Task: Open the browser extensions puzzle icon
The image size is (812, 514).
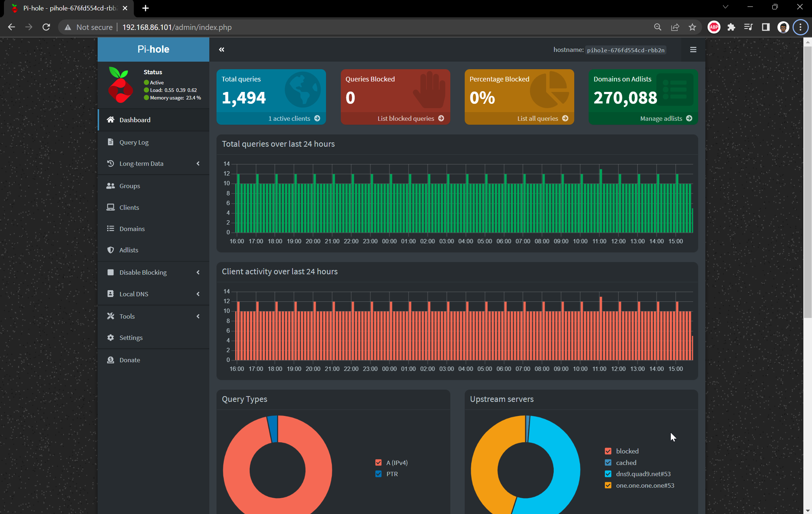Action: point(731,27)
